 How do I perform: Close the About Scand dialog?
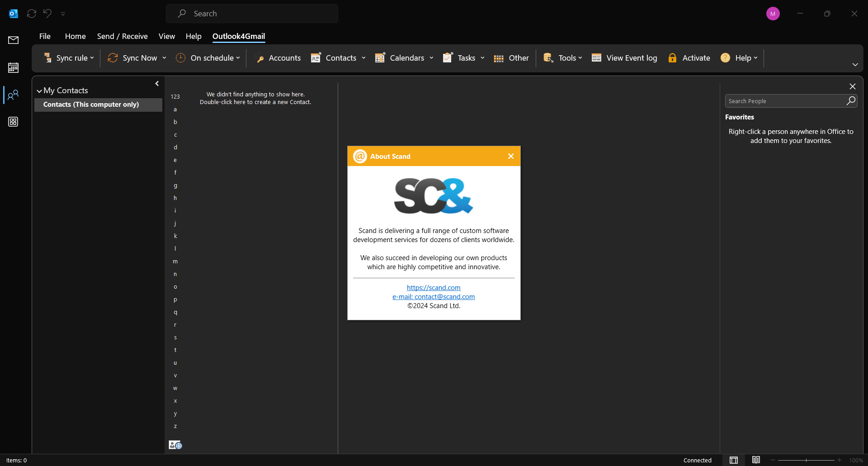pyautogui.click(x=511, y=156)
